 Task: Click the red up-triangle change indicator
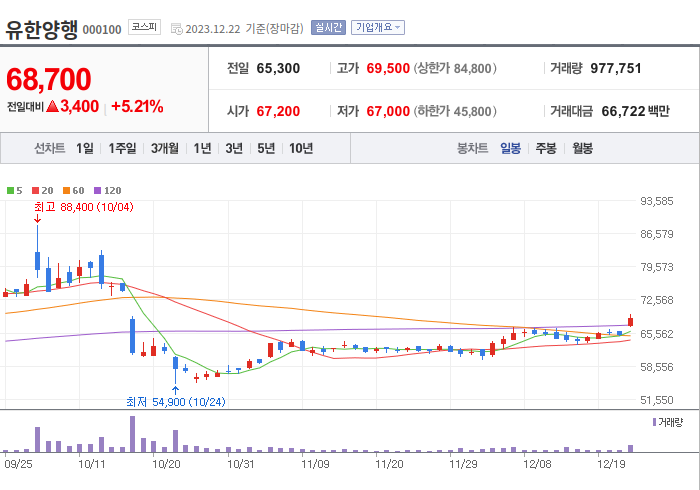53,106
